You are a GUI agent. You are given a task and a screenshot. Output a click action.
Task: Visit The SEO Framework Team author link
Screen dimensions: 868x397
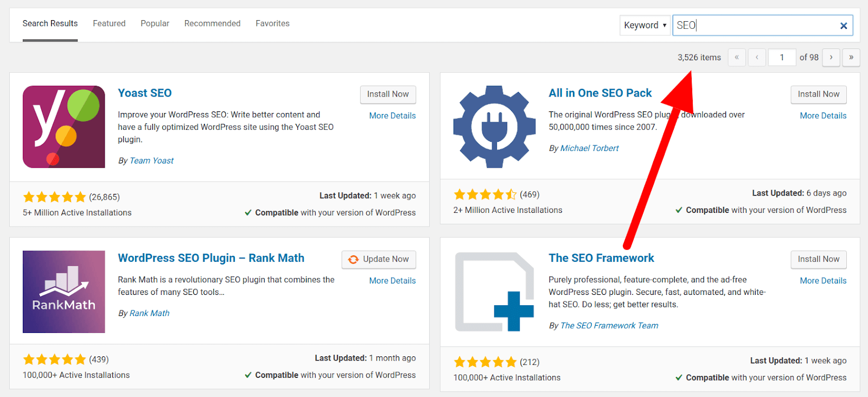[609, 326]
